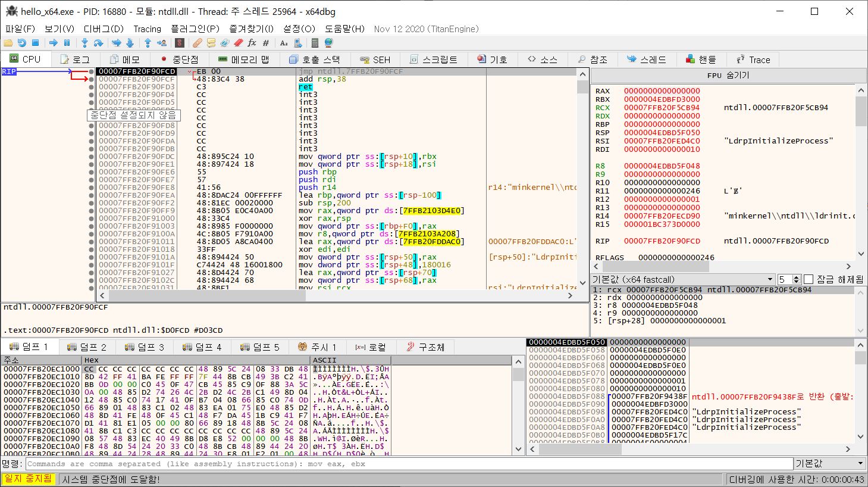Click the stack panel vertical scrollbar
Image resolution: width=868 pixels, height=487 pixels.
point(861,391)
